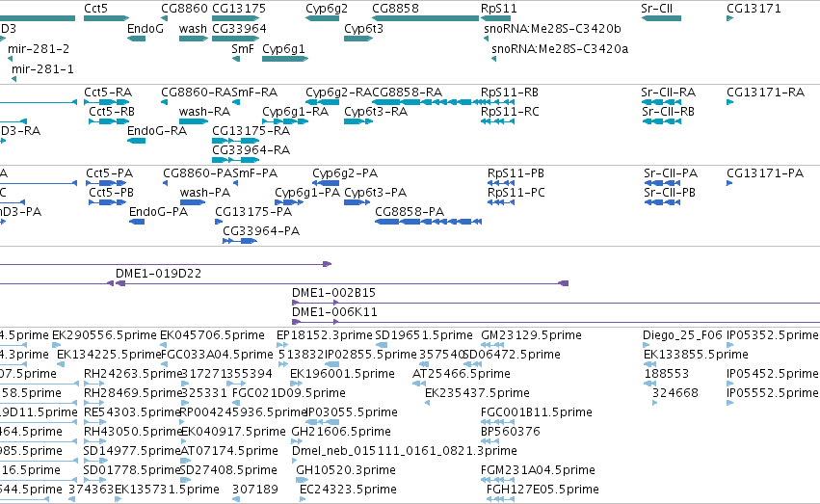Open the CG8860-PA protein label
The width and height of the screenshot is (820, 504).
click(198, 173)
